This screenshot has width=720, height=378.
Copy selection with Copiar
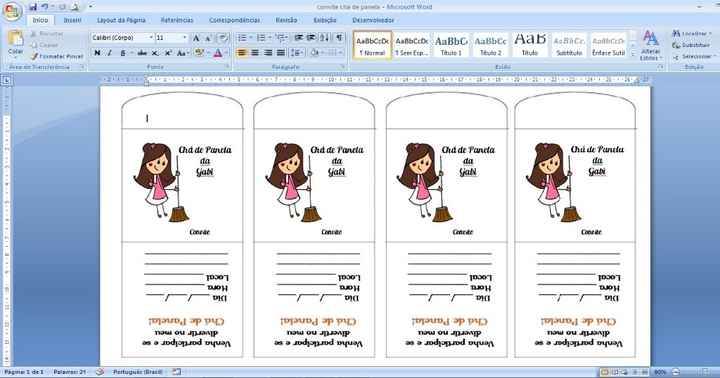click(x=44, y=45)
